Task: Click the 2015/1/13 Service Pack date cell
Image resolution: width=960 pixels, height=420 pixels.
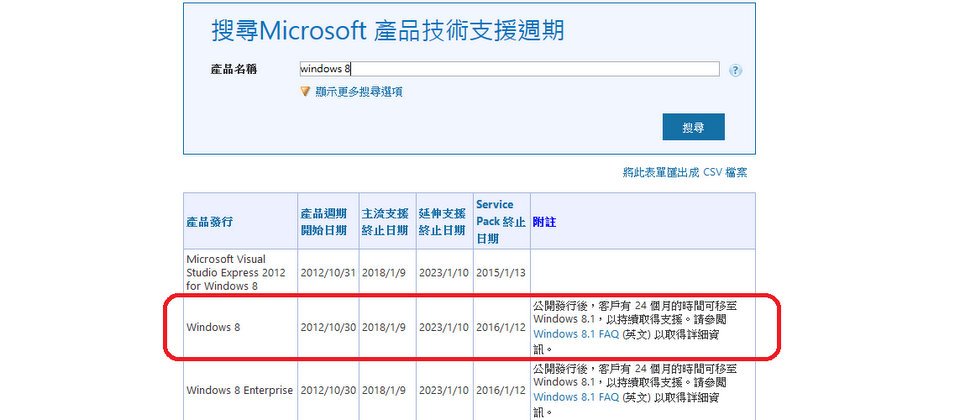Action: click(501, 272)
